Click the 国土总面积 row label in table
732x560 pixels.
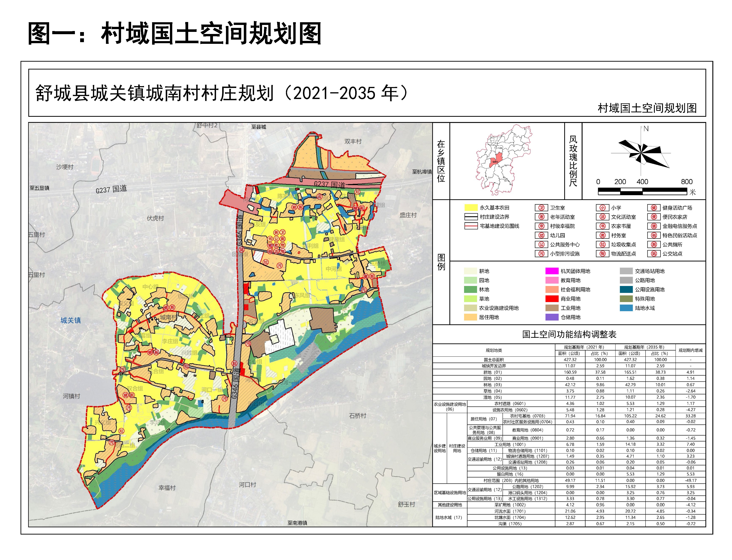coord(494,360)
